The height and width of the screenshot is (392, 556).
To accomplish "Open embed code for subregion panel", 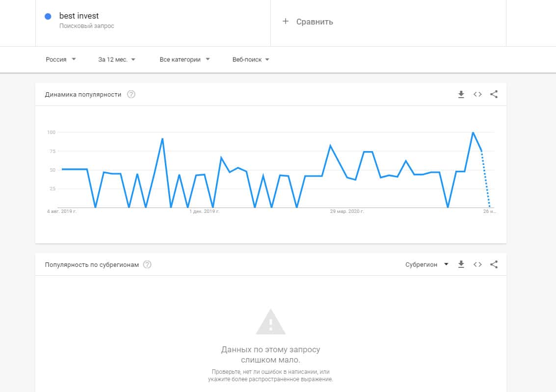I will click(x=477, y=264).
